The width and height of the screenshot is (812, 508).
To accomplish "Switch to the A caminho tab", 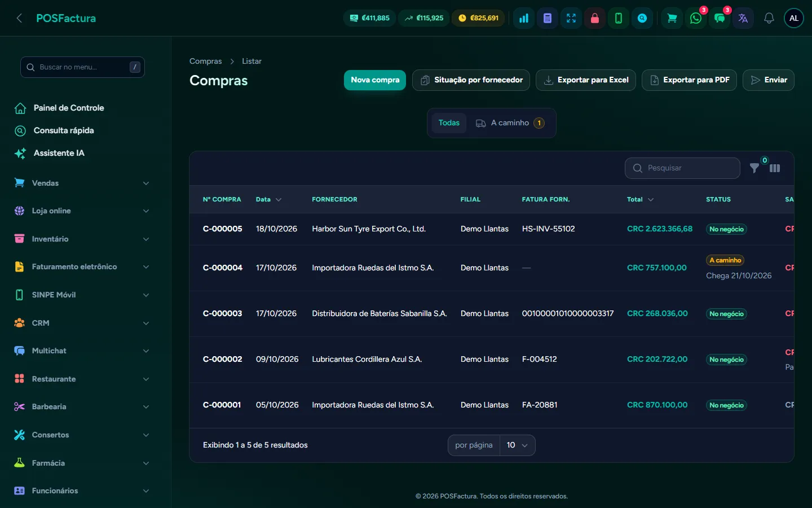I will pyautogui.click(x=510, y=123).
